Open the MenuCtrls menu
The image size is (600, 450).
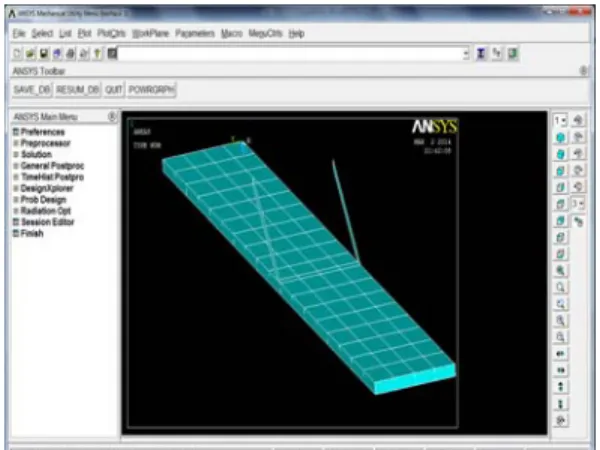265,34
